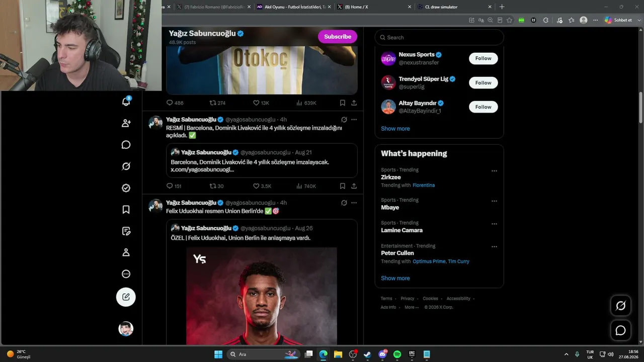
Task: Follow Trendyol Süper Lig
Action: click(483, 82)
